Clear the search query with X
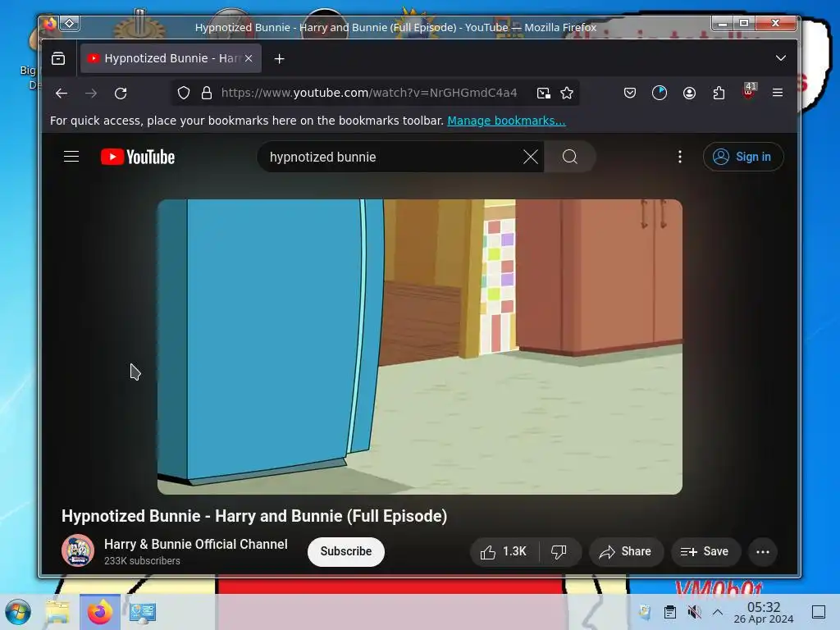The height and width of the screenshot is (630, 840). coord(531,157)
